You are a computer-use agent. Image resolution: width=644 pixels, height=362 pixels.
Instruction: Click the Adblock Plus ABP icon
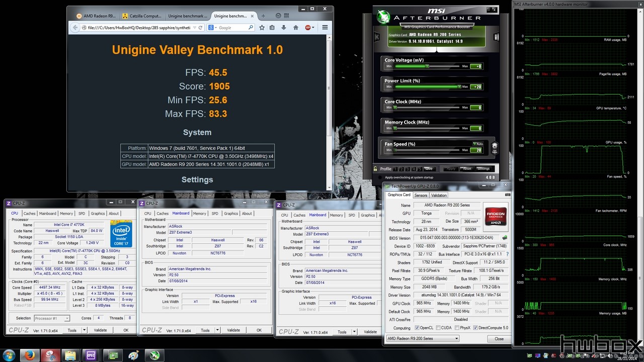tap(308, 28)
